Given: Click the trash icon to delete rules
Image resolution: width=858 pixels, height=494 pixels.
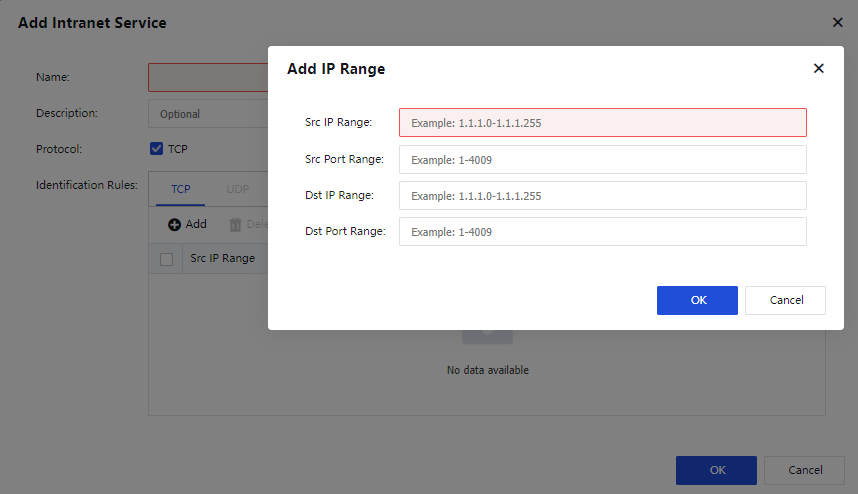Looking at the screenshot, I should click(236, 225).
